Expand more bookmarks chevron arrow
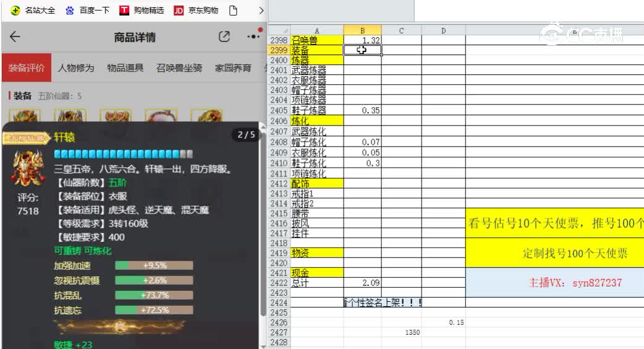This screenshot has height=349, width=644. [261, 11]
